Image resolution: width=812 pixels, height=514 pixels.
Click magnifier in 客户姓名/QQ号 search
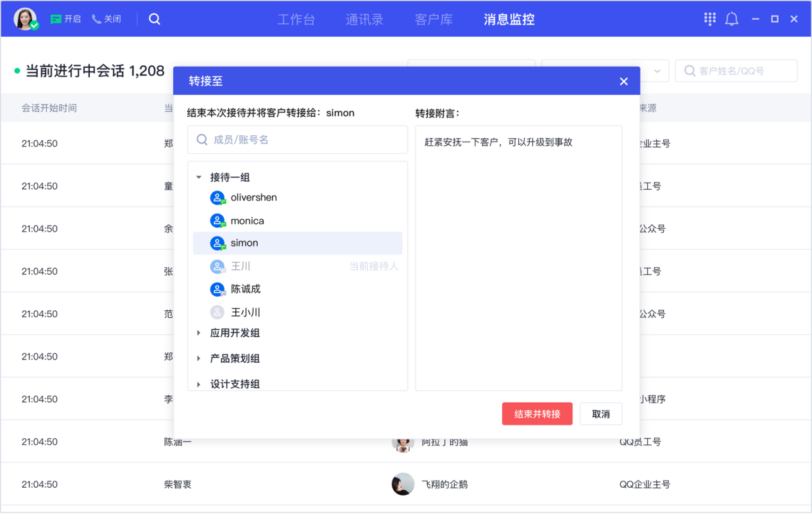point(689,71)
